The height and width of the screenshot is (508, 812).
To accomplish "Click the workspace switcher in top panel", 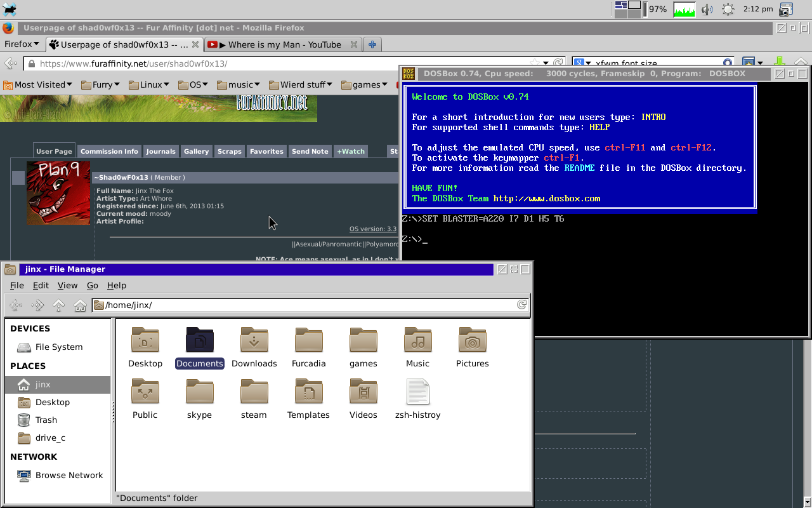I will [628, 9].
